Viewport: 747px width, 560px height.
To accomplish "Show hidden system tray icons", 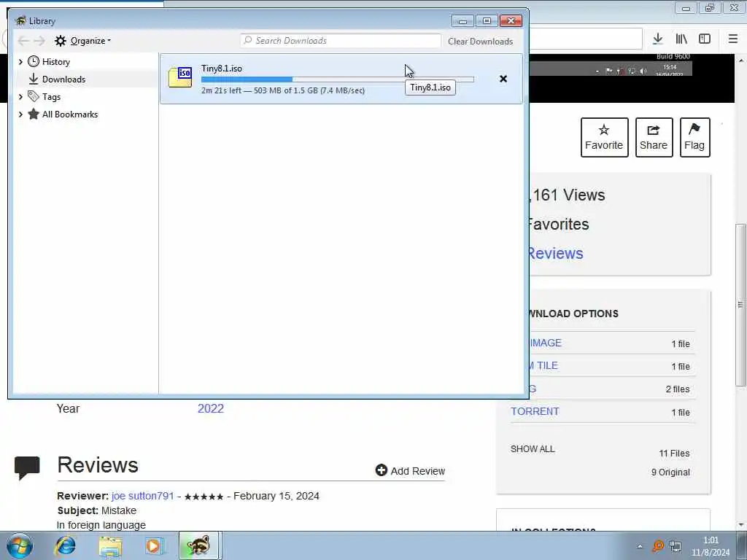I will click(x=640, y=547).
